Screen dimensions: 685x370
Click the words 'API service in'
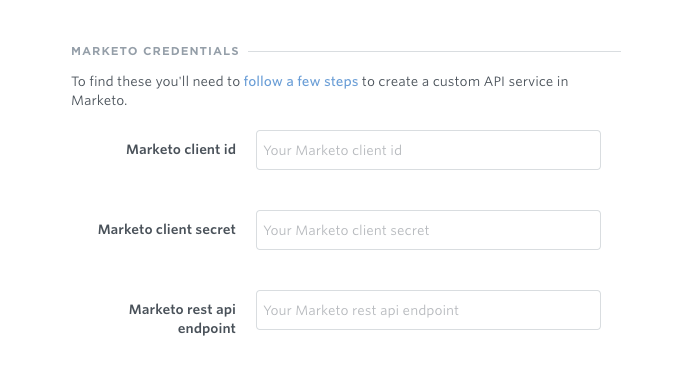pyautogui.click(x=526, y=82)
